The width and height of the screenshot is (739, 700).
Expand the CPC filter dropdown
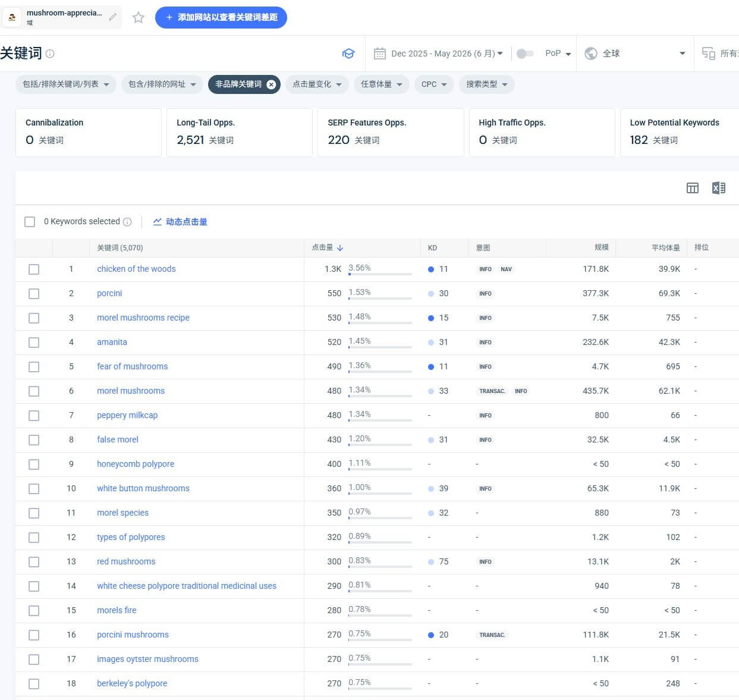pyautogui.click(x=434, y=84)
